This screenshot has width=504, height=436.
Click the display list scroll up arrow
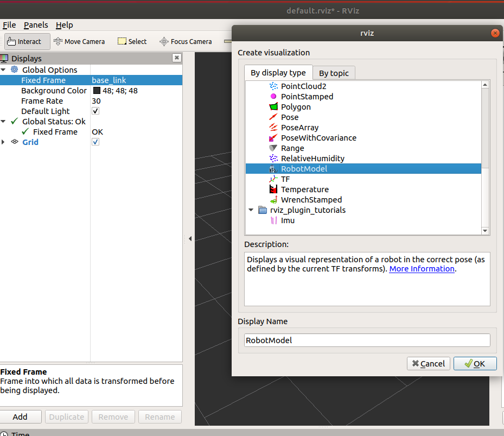485,85
